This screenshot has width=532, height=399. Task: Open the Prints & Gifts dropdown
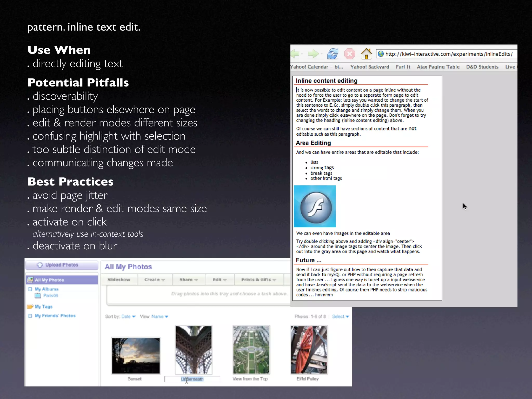tap(258, 280)
